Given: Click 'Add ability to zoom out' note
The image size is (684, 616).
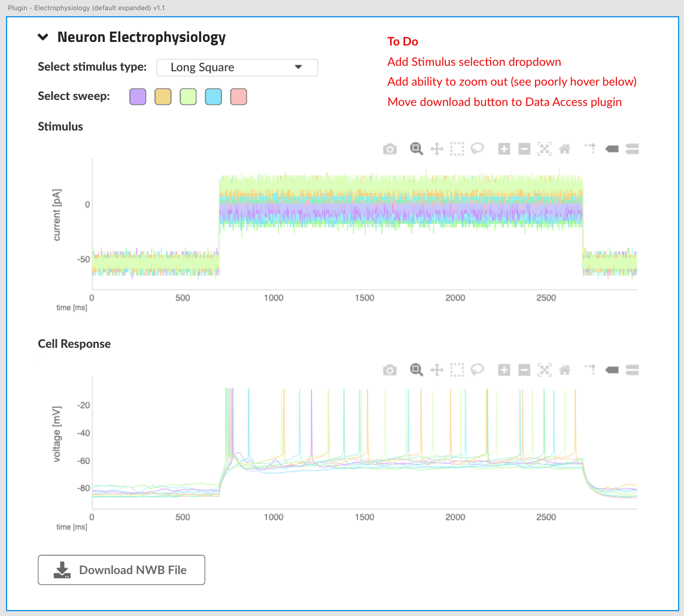Looking at the screenshot, I should click(x=512, y=82).
